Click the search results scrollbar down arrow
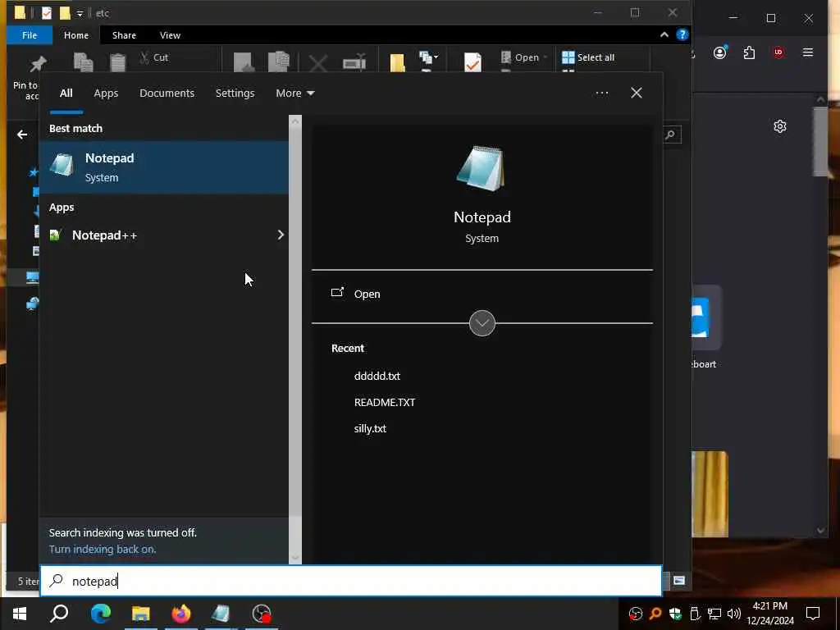This screenshot has height=630, width=840. 295,558
